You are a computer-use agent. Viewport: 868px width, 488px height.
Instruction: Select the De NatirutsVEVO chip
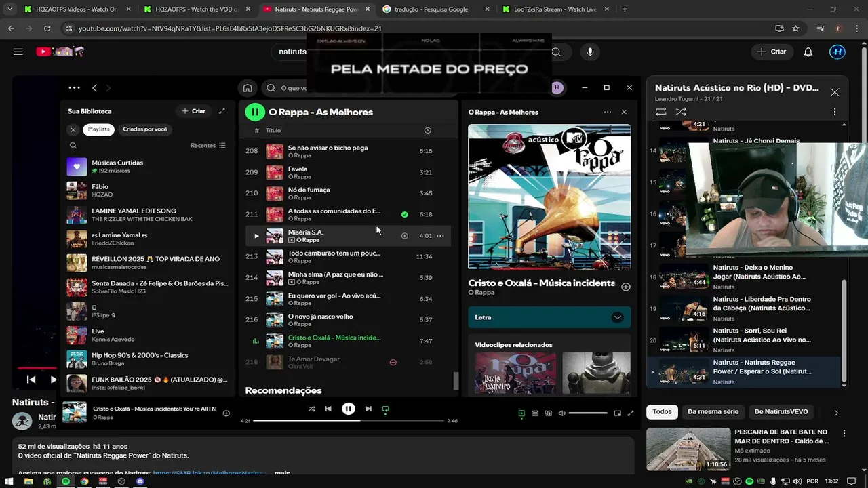click(x=781, y=411)
